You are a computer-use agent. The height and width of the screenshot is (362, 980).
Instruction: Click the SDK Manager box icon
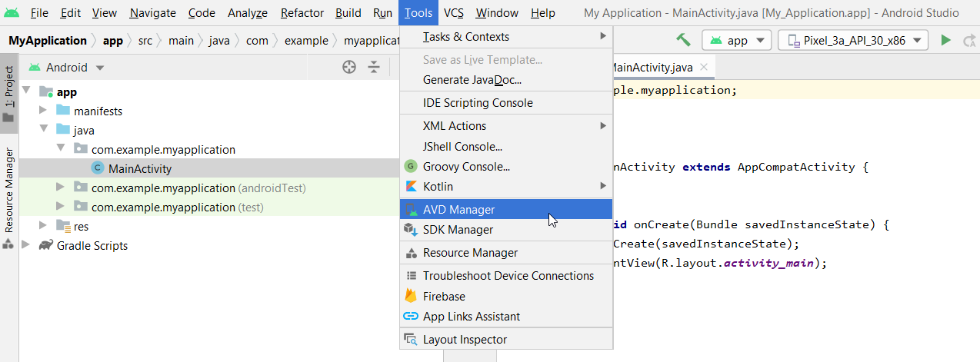point(410,230)
